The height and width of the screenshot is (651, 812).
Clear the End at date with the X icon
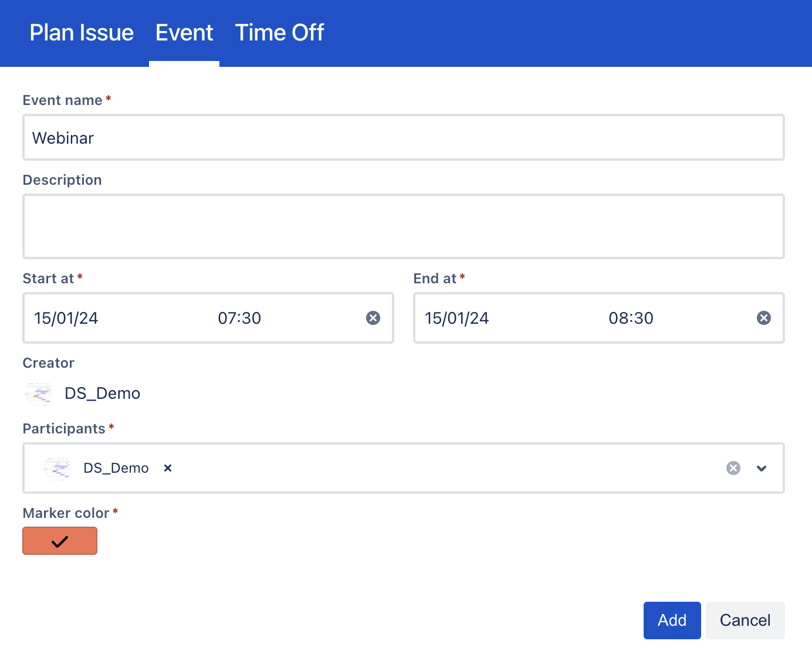pyautogui.click(x=764, y=318)
